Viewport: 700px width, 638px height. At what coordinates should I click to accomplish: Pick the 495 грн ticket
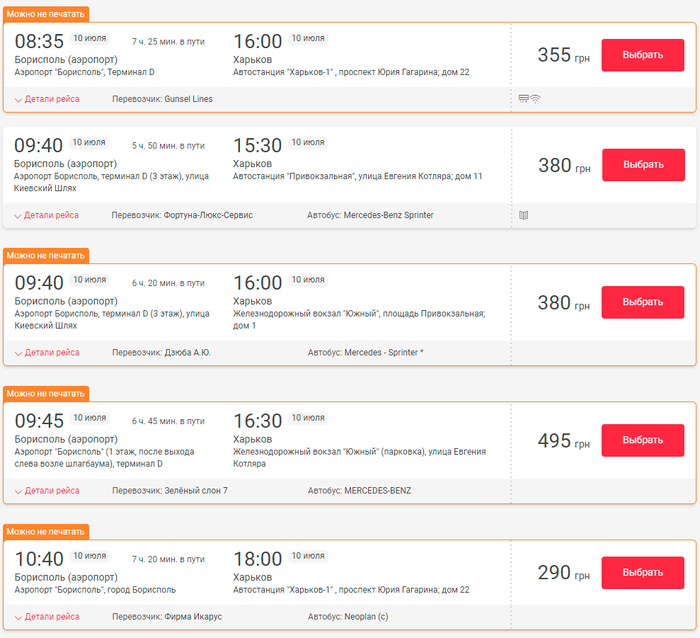[643, 440]
